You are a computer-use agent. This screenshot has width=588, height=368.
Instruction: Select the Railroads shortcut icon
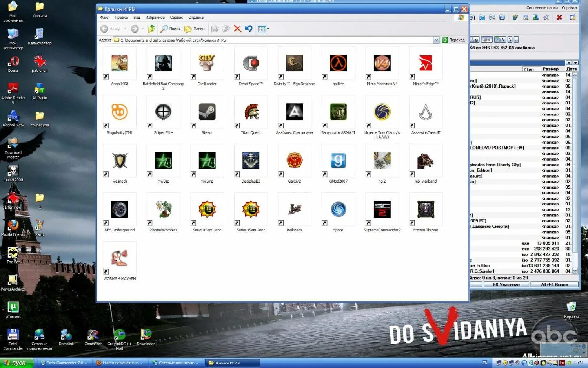(294, 209)
